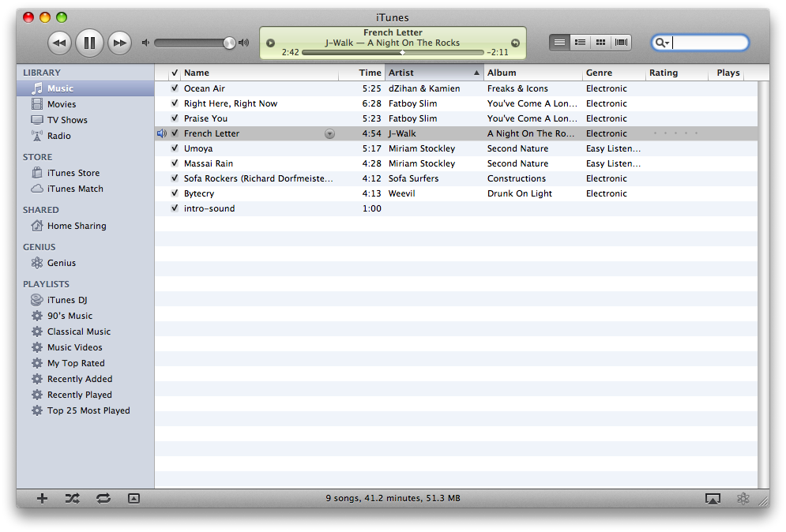Viewport: 786px width, 532px height.
Task: Uncheck the Massai Rain song
Action: 175,163
